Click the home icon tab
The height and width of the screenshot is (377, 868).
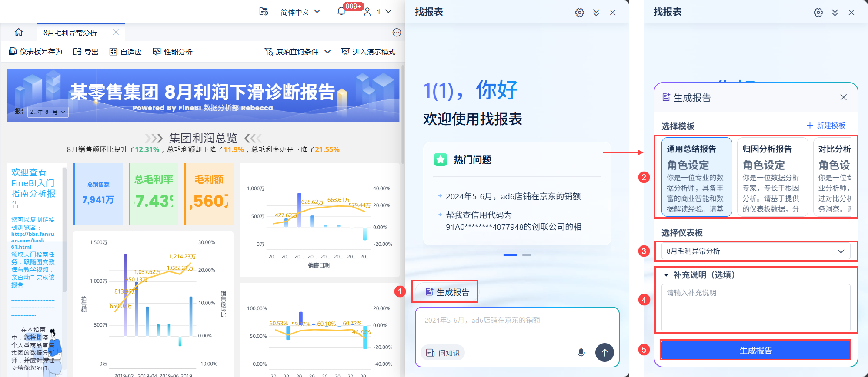[19, 33]
